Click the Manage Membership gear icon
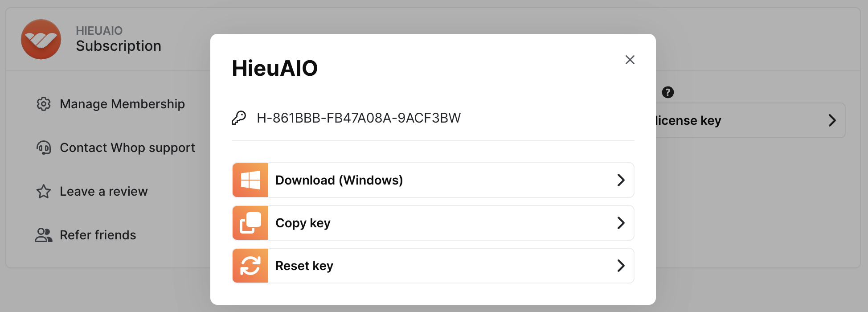This screenshot has height=312, width=868. 44,104
